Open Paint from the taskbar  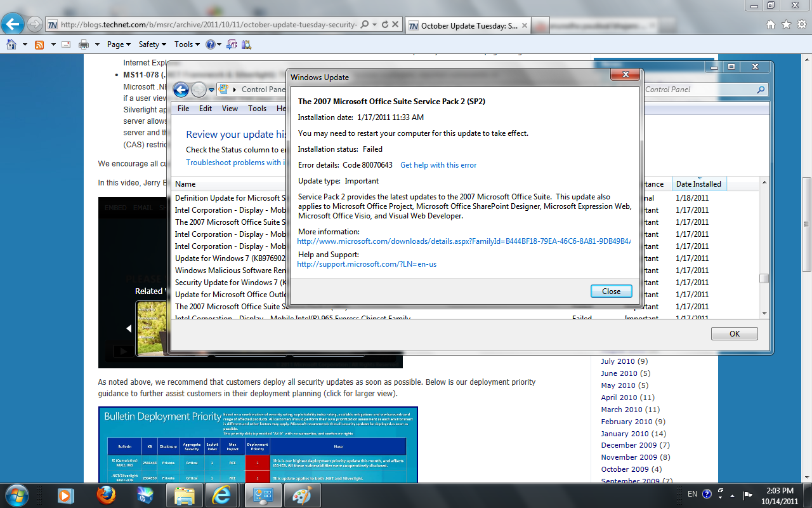tap(302, 495)
